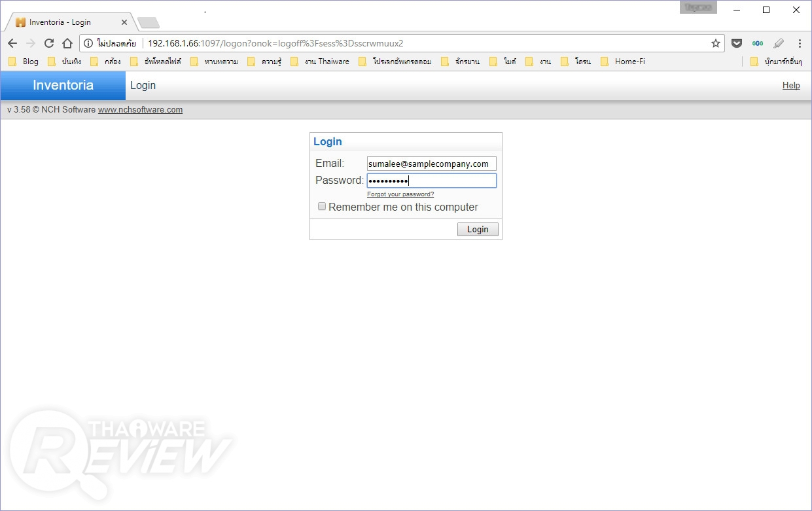Click the Forgot your password link
Screen dimensions: 812x511
tap(400, 194)
